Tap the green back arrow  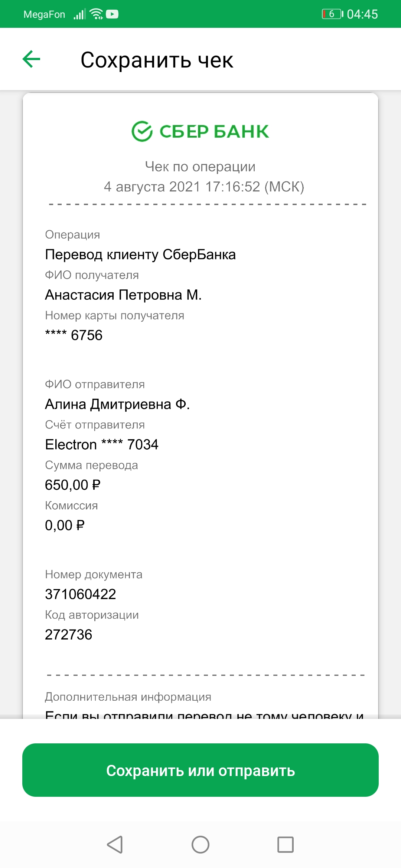[31, 59]
